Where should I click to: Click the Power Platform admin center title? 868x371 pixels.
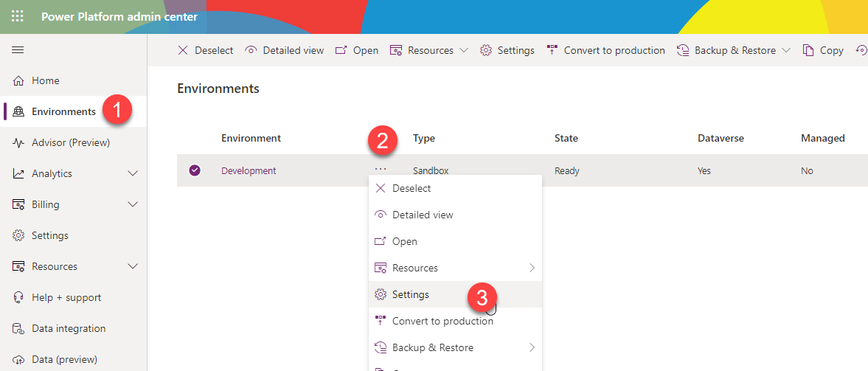pyautogui.click(x=119, y=17)
